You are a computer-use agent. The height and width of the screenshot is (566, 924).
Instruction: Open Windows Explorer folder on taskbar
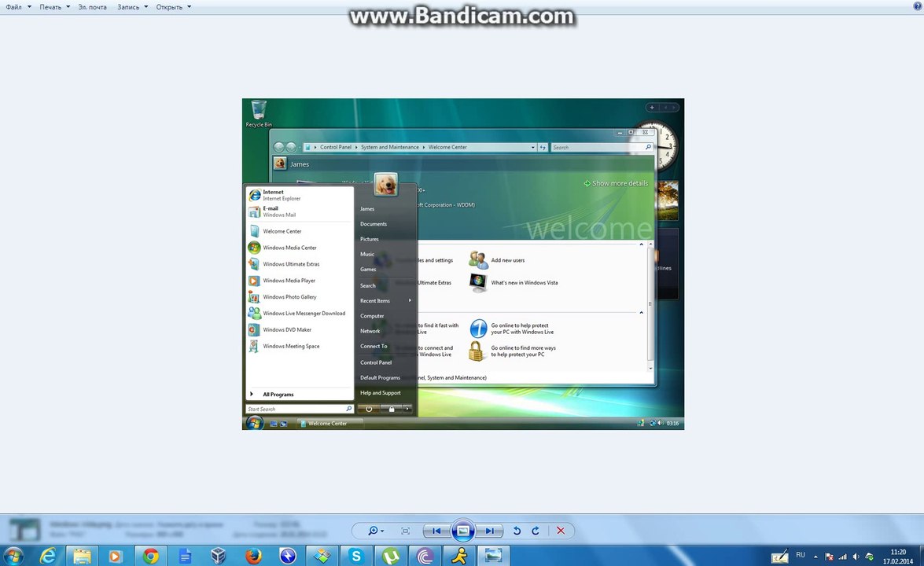click(82, 556)
